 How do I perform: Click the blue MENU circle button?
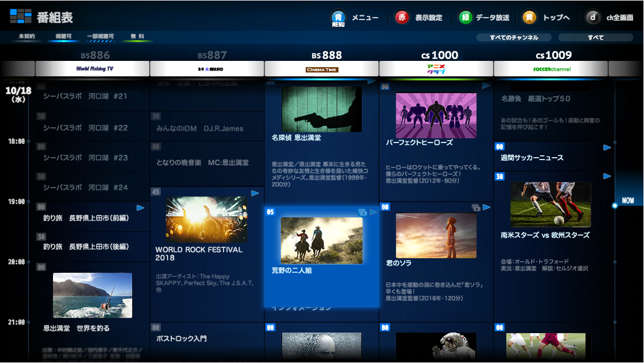tap(338, 17)
